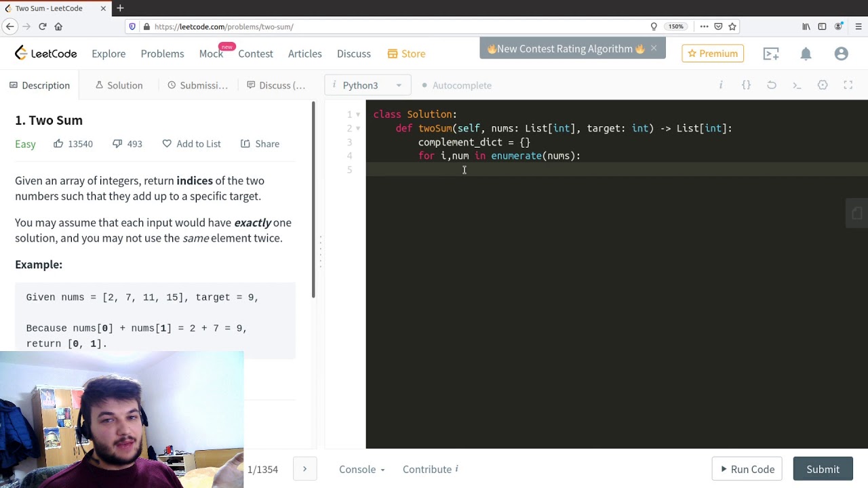Open browser library icon
Viewport: 868px width, 488px height.
point(806,26)
